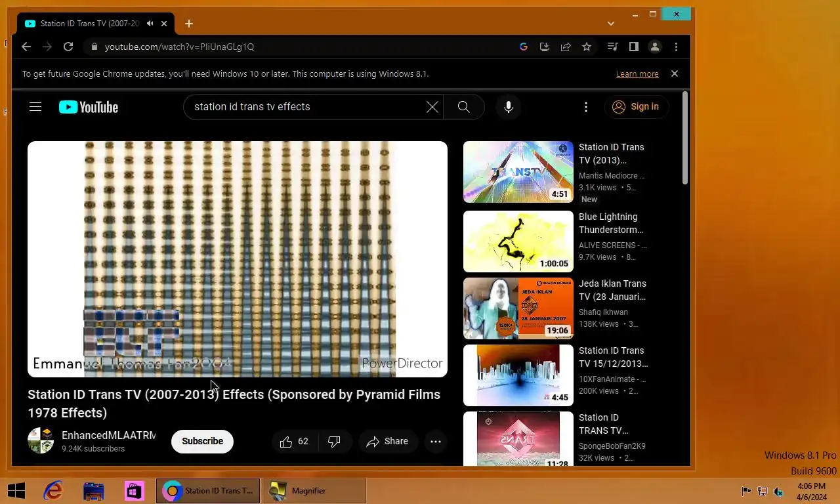Start voice search with the microphone icon
840x504 pixels.
509,107
